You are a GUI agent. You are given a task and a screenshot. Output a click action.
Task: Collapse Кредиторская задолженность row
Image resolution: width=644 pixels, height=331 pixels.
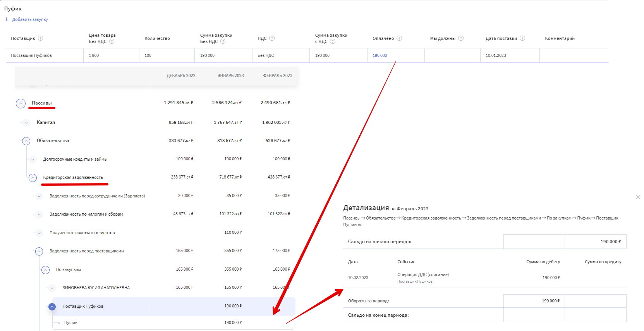33,178
